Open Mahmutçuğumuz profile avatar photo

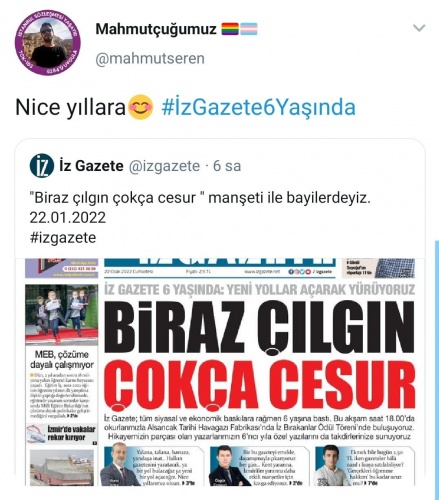point(48,43)
